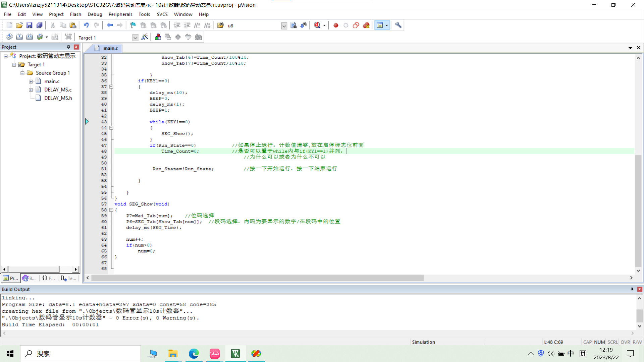Click the u8 find text field
The height and width of the screenshot is (362, 644).
(254, 25)
